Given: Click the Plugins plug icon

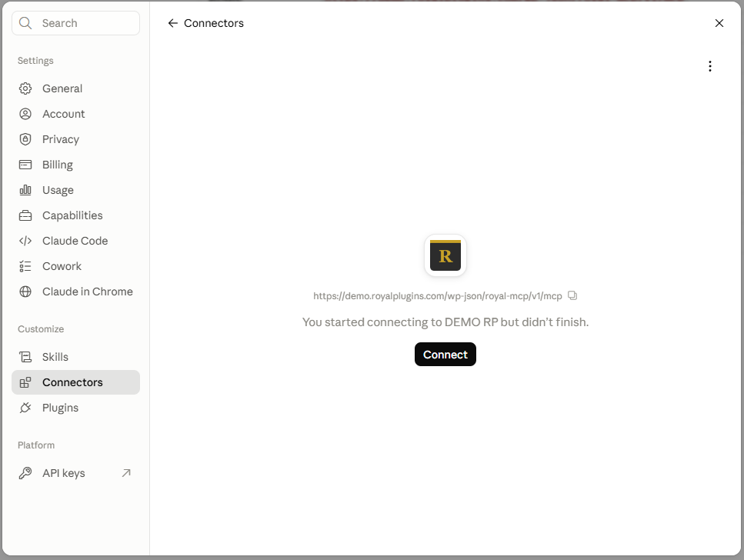Looking at the screenshot, I should click(x=25, y=408).
